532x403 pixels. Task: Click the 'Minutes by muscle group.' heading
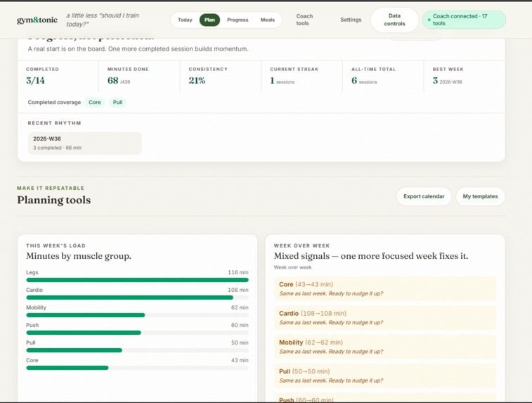click(x=79, y=255)
